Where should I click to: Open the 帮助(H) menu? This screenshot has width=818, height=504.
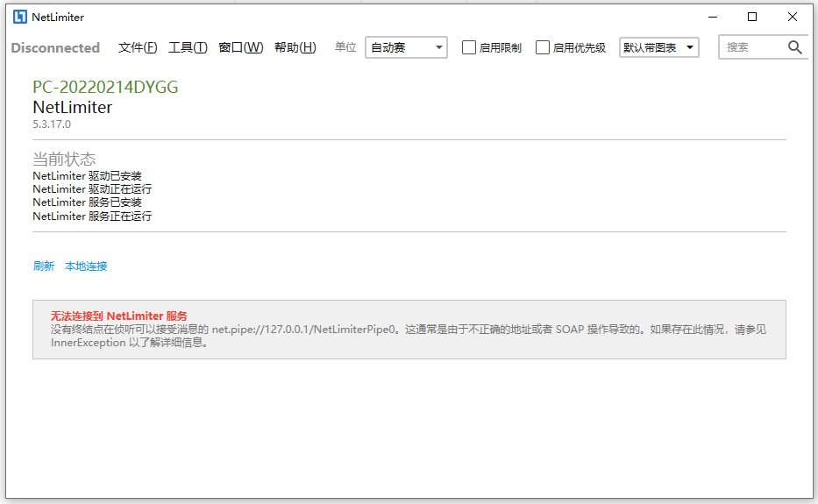[x=295, y=47]
